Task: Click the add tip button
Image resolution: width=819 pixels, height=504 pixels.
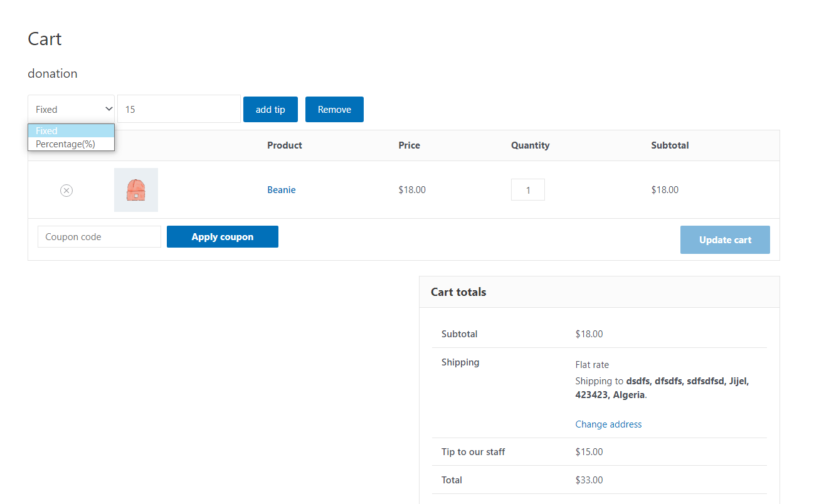Action: click(270, 110)
